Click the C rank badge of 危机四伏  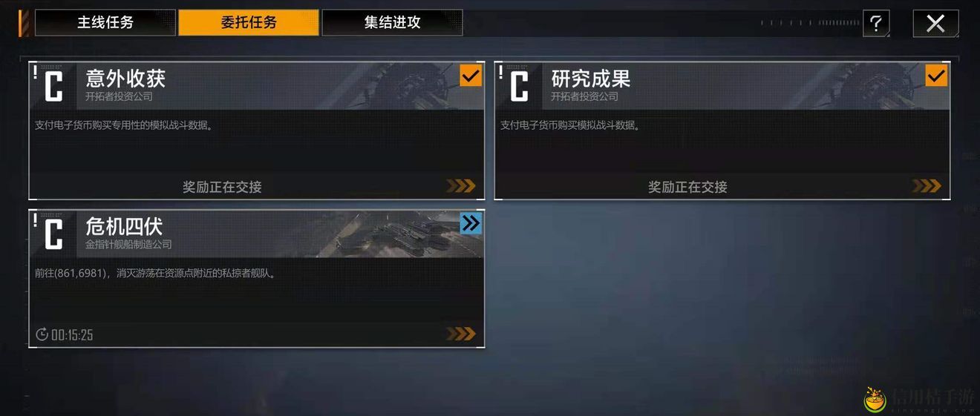point(53,234)
